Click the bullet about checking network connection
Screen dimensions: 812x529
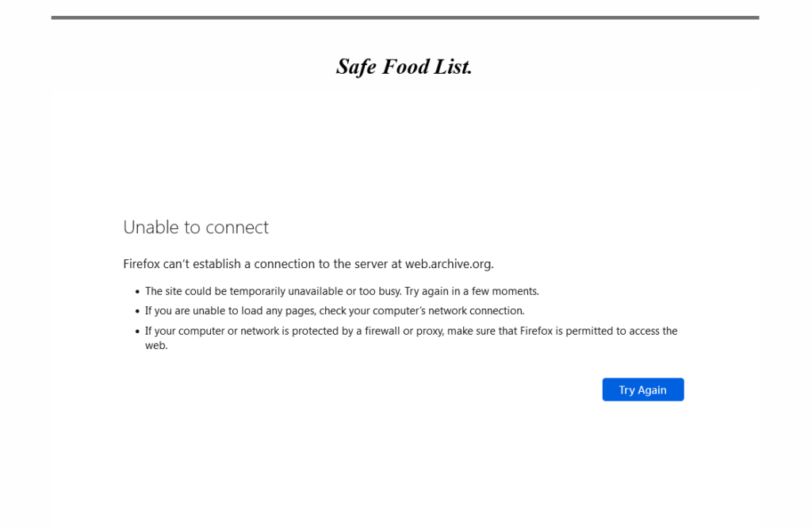(335, 311)
